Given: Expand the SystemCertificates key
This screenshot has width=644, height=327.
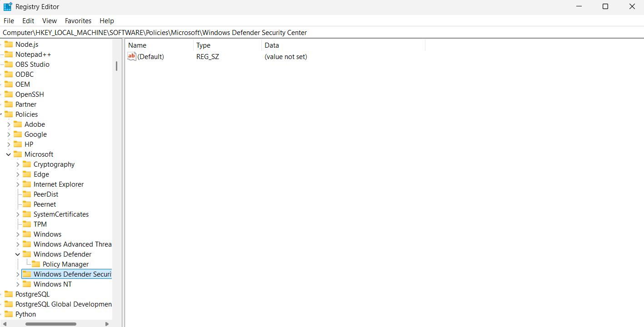Looking at the screenshot, I should pos(18,214).
